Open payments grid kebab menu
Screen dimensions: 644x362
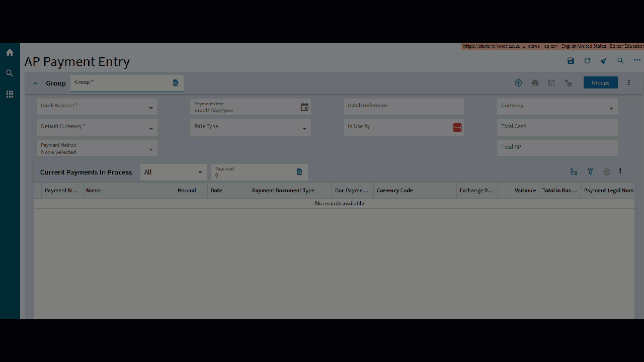click(620, 171)
